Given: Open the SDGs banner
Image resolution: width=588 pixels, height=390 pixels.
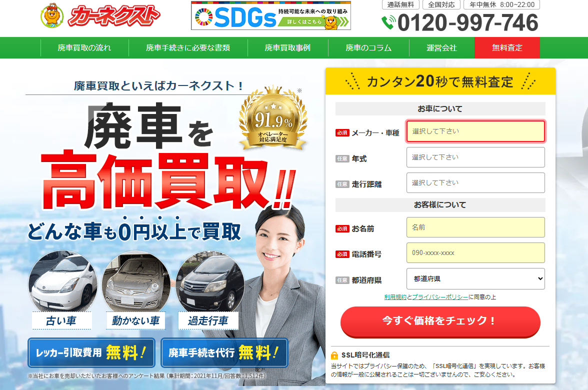Looking at the screenshot, I should coord(271,16).
